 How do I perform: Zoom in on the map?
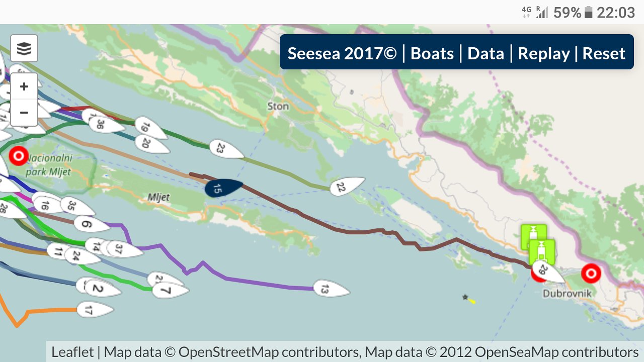tap(24, 87)
